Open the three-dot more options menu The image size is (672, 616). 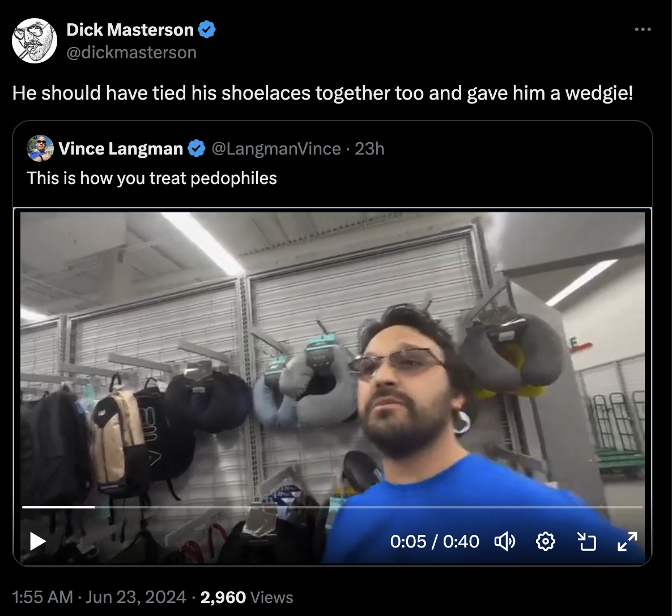[643, 29]
